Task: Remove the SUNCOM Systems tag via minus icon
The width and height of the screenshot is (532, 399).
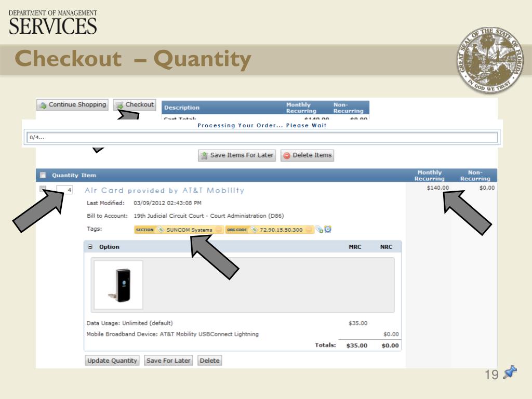Action: pos(219,230)
